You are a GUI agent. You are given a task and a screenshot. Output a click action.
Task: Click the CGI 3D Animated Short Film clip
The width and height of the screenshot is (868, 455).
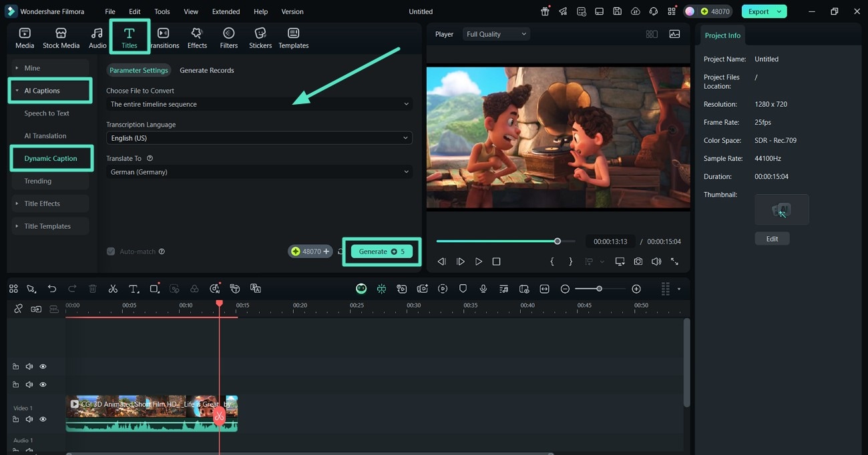tap(152, 413)
